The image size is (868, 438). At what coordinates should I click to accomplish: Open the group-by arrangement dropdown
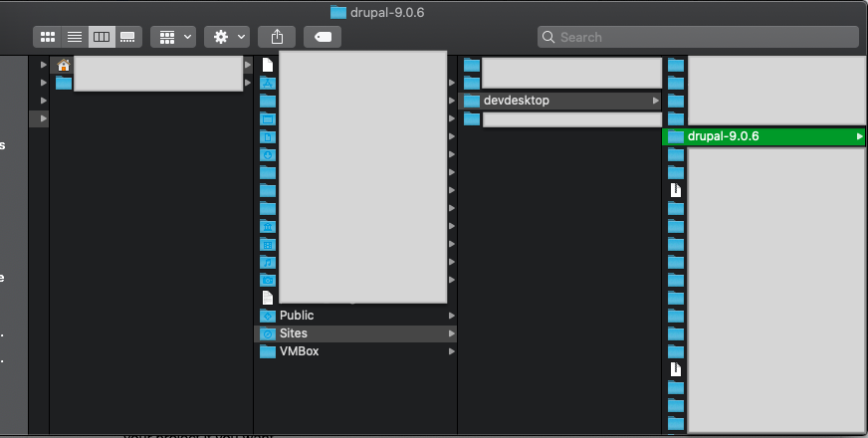pyautogui.click(x=173, y=37)
